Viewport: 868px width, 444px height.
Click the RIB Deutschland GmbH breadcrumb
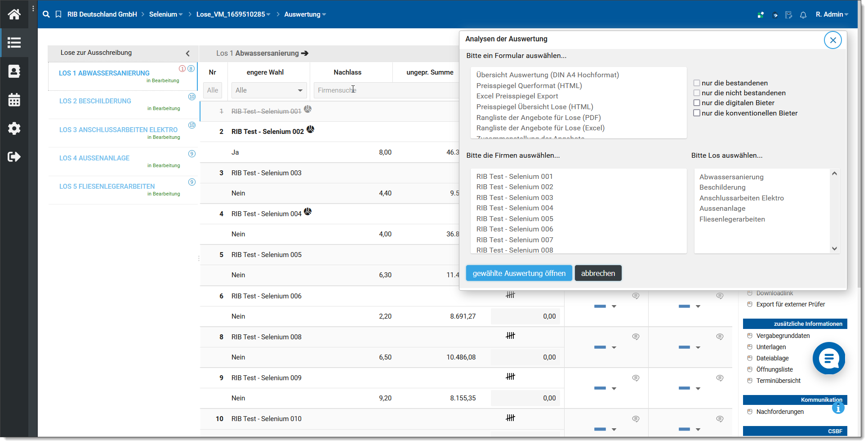point(102,14)
